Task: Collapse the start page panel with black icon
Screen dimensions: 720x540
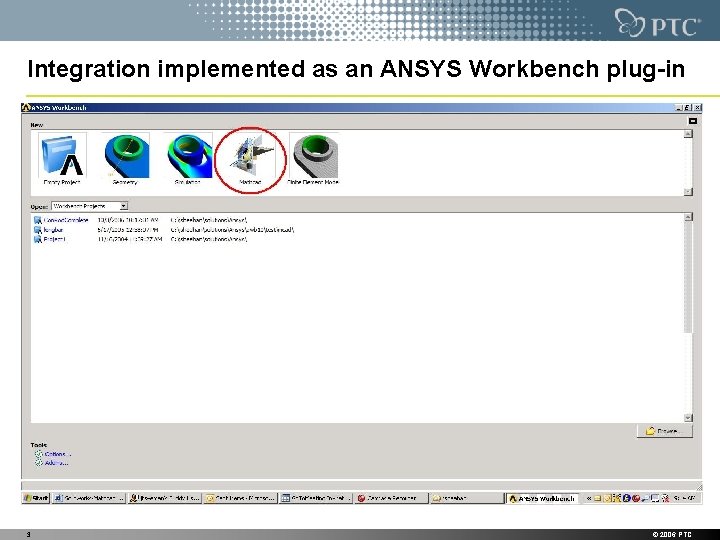Action: (x=693, y=121)
